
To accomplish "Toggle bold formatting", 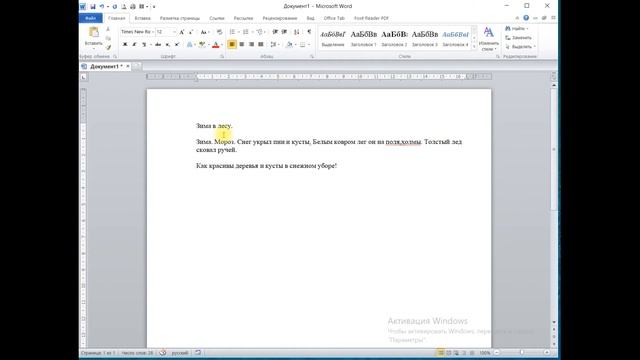I will pos(125,44).
